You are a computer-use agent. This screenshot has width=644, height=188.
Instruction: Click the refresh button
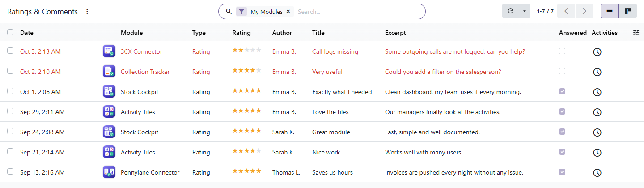pyautogui.click(x=510, y=11)
